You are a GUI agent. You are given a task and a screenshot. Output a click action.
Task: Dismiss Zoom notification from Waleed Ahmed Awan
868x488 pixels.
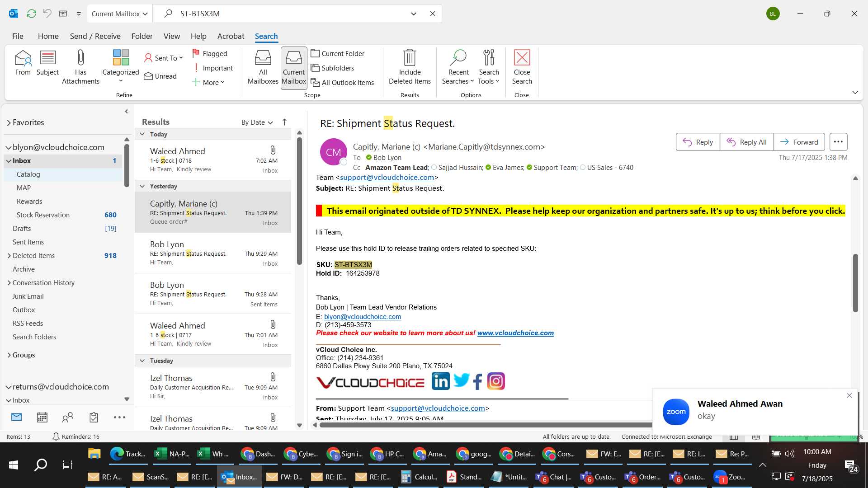[x=849, y=396]
